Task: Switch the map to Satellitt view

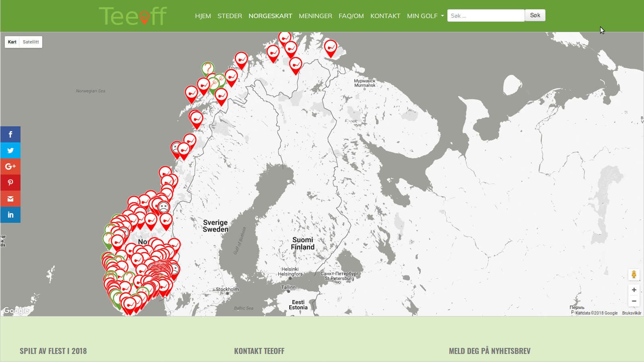Action: click(31, 41)
